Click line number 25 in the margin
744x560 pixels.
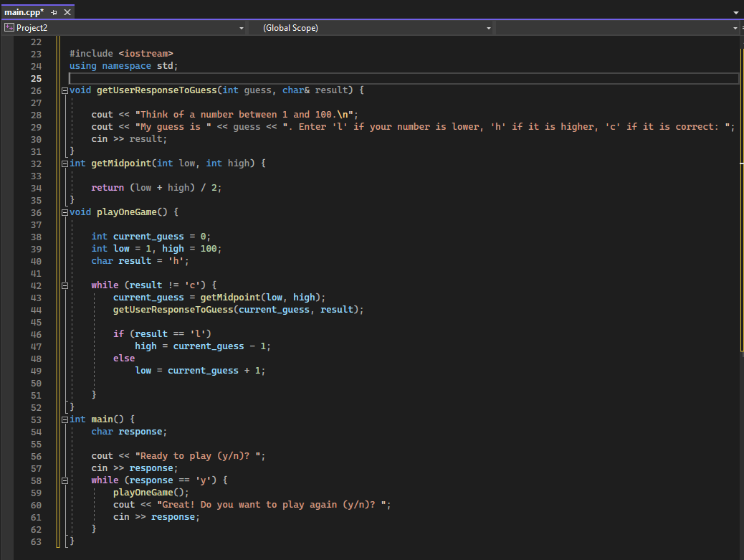click(36, 79)
